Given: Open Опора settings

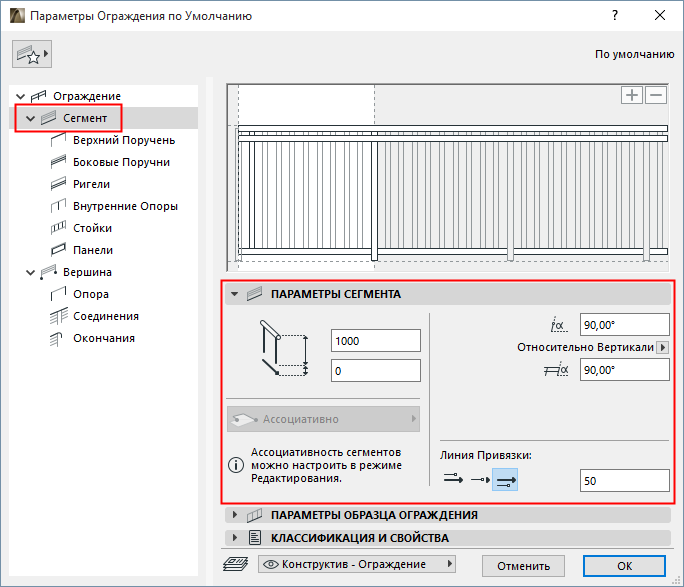Looking at the screenshot, I should pyautogui.click(x=91, y=294).
